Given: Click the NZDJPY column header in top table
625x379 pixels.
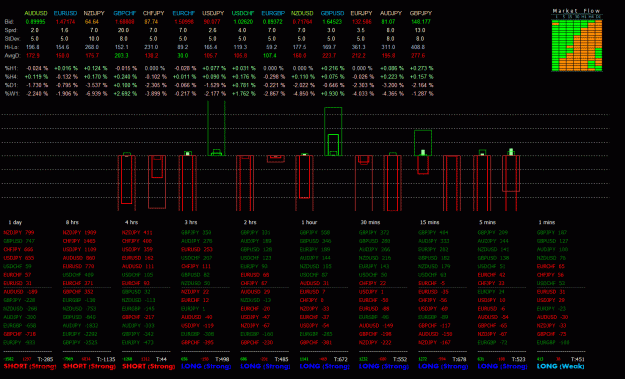Looking at the screenshot, I should coord(94,13).
